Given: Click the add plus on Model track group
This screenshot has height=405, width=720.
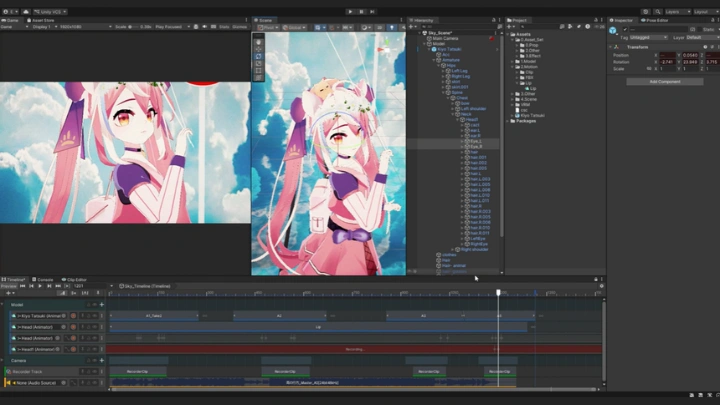Looking at the screenshot, I should click(x=101, y=304).
